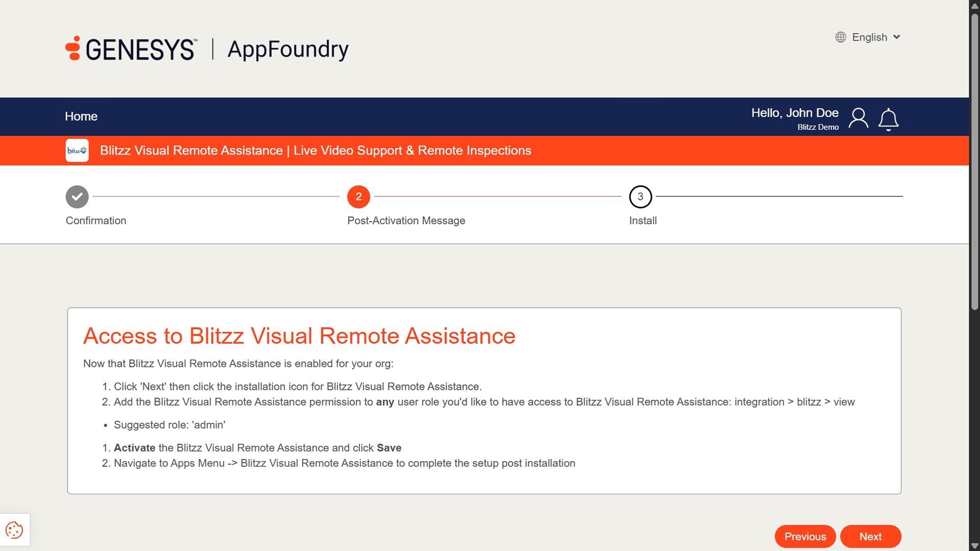The height and width of the screenshot is (551, 980).
Task: Click the Blitzz app logo thumbnail
Action: [x=77, y=151]
